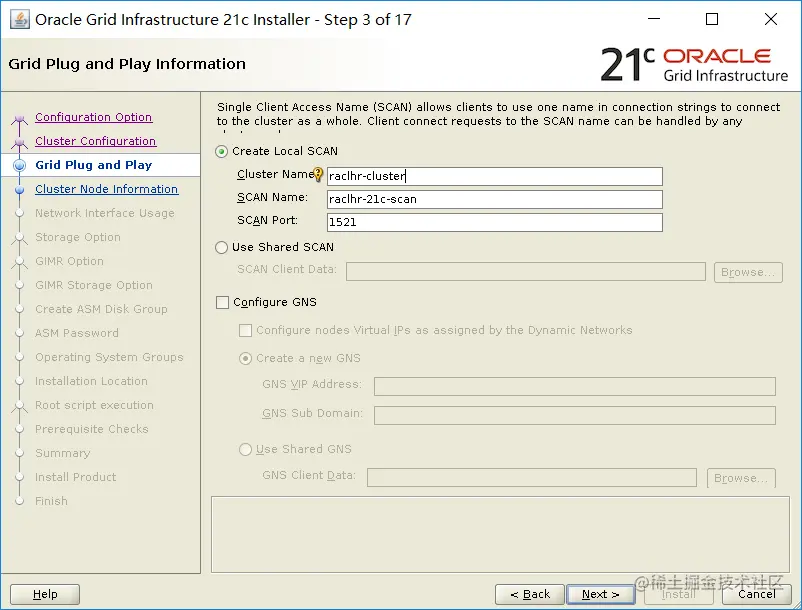Select Grid Plug and Play step
This screenshot has width=802, height=610.
tap(94, 165)
